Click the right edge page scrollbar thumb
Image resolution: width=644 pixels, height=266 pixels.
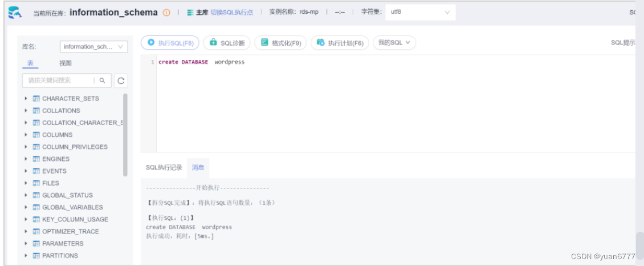click(x=639, y=246)
